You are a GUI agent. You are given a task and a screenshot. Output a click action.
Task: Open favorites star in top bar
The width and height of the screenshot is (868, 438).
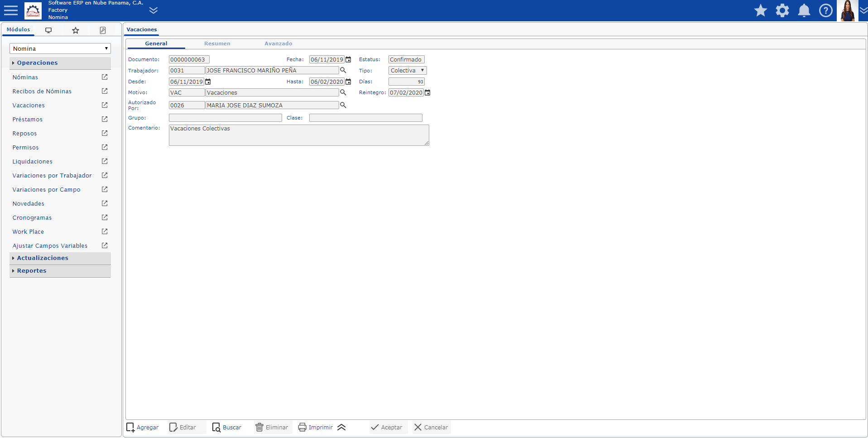(x=761, y=10)
